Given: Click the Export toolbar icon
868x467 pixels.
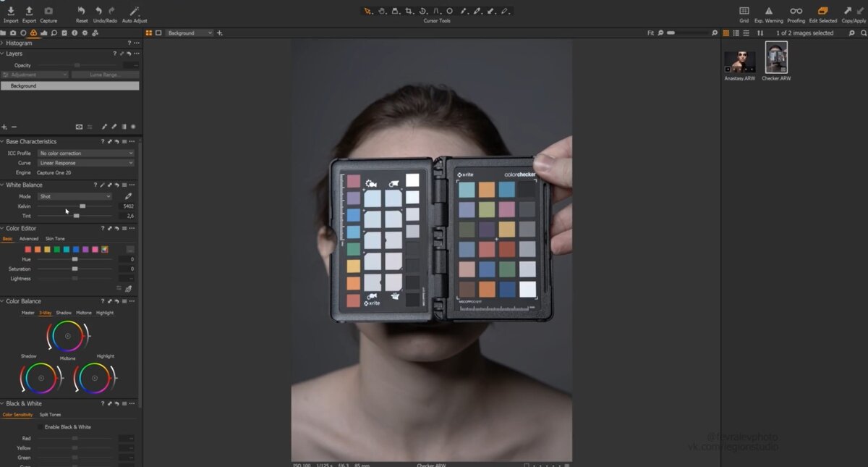Looking at the screenshot, I should (x=30, y=11).
